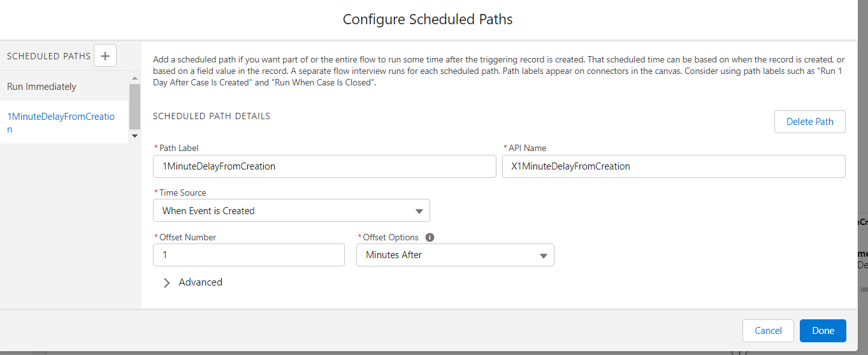The width and height of the screenshot is (868, 355).
Task: Open the Offset Options dropdown
Action: [x=455, y=255]
